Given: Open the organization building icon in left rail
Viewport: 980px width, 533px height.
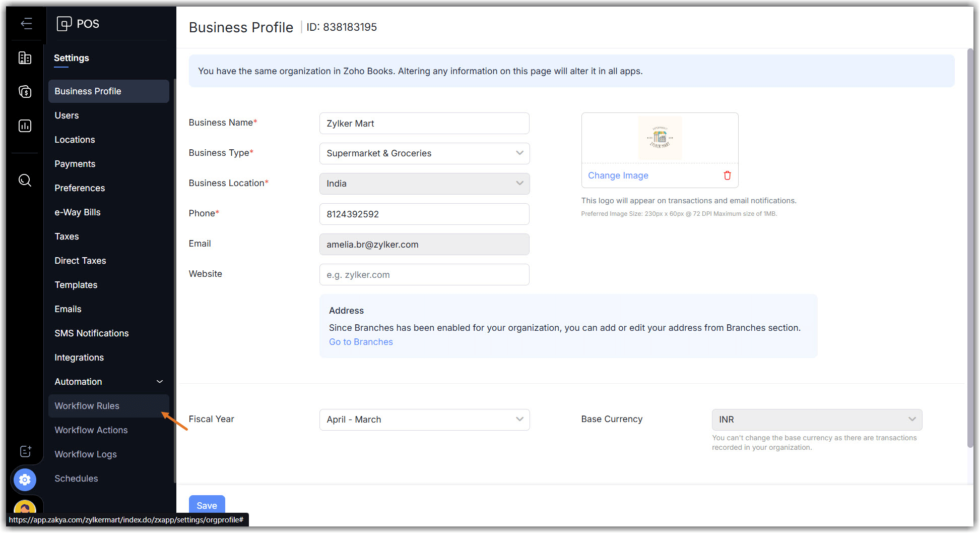Looking at the screenshot, I should tap(25, 58).
